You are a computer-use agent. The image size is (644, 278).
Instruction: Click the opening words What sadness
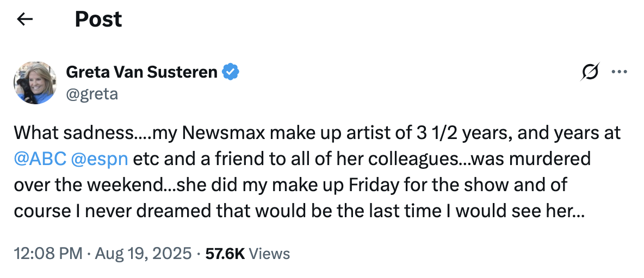point(75,133)
